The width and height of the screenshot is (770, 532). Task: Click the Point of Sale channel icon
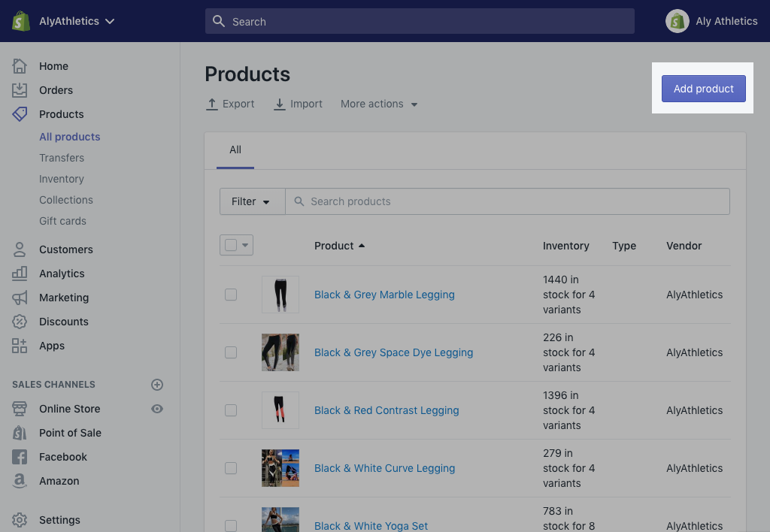click(21, 433)
